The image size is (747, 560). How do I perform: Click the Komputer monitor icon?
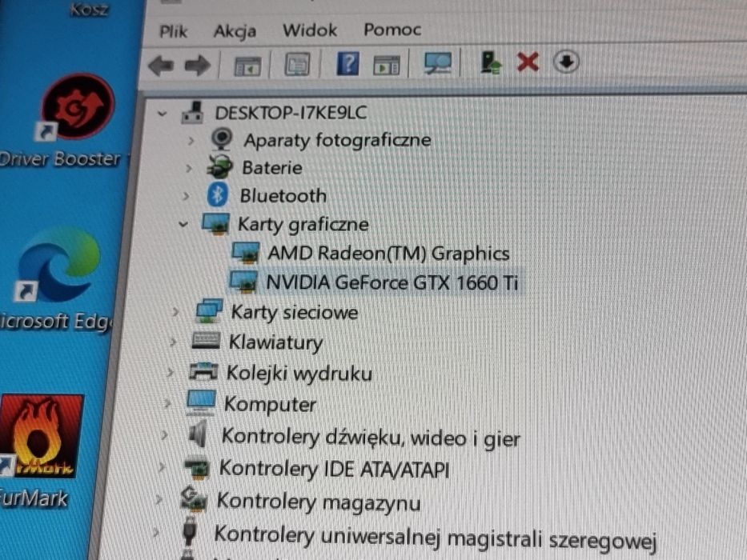click(201, 403)
